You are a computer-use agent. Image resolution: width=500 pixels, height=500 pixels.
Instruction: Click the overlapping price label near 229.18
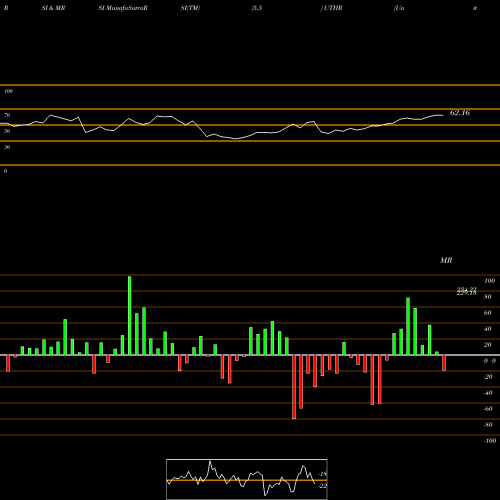[x=466, y=292]
